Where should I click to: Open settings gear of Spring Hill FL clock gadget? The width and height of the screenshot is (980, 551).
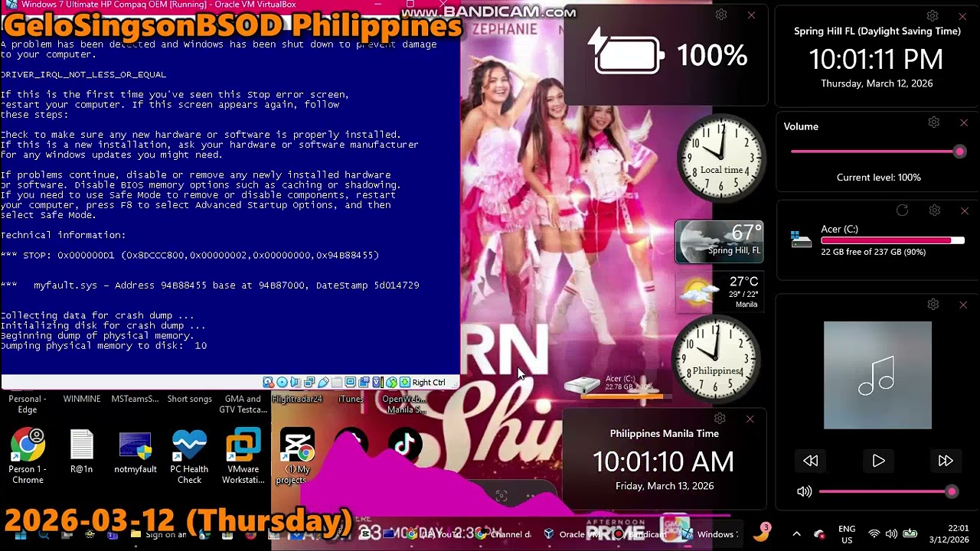click(x=933, y=16)
